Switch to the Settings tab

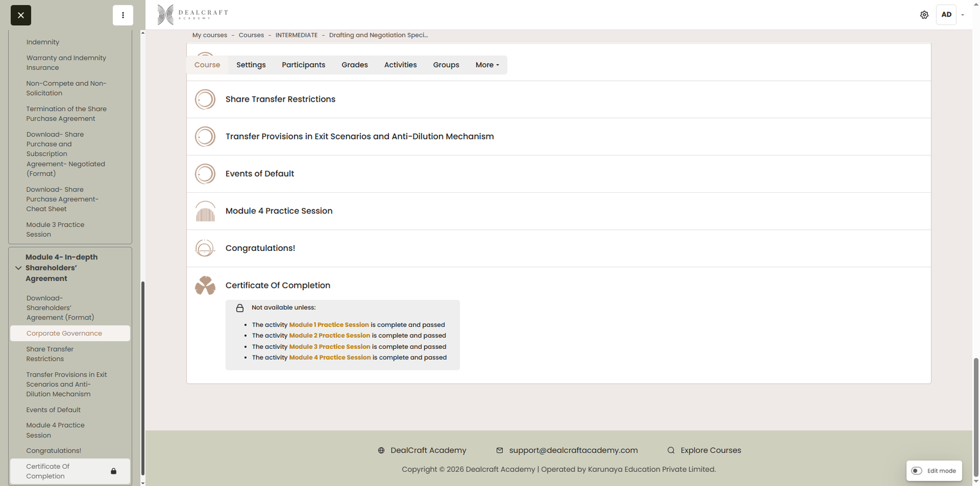[251, 65]
